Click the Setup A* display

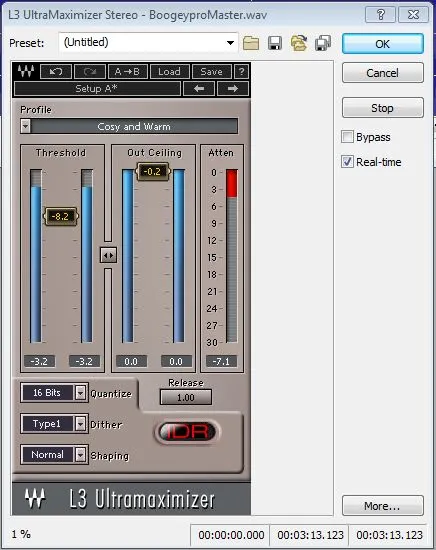[97, 88]
